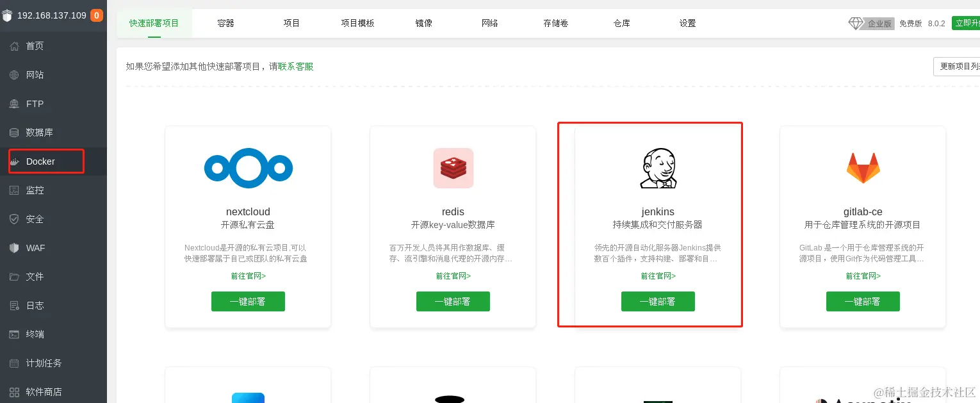This screenshot has height=403, width=980.
Task: Switch to the 项目 projects tab
Action: pyautogui.click(x=291, y=23)
